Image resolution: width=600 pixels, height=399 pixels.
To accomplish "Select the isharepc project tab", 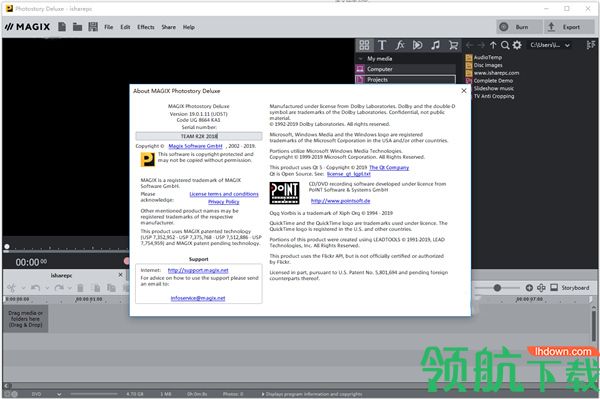I will click(x=61, y=275).
